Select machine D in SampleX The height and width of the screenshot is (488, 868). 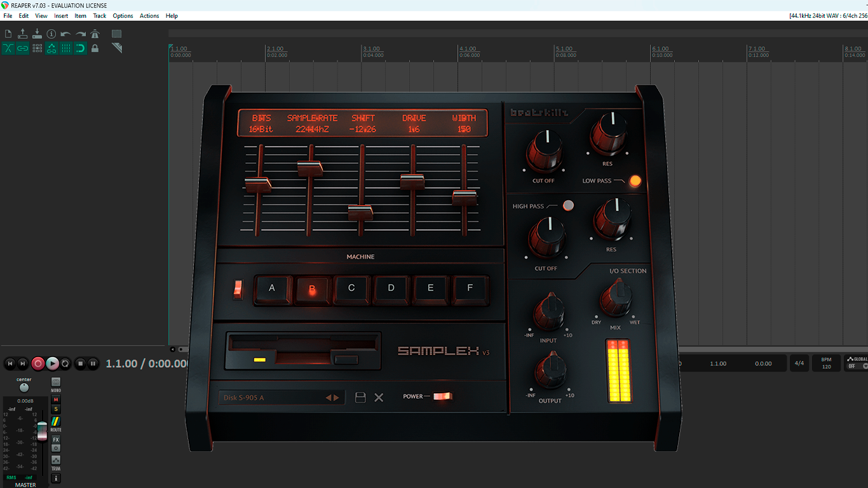click(391, 288)
